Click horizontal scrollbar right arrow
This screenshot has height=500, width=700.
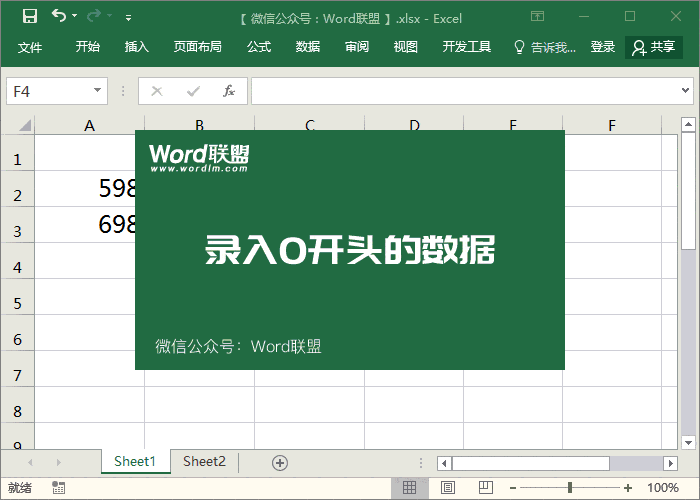click(x=670, y=463)
